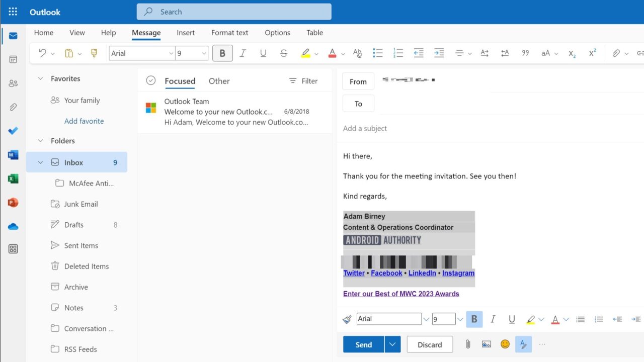Switch to the Other inbox tab

[219, 81]
